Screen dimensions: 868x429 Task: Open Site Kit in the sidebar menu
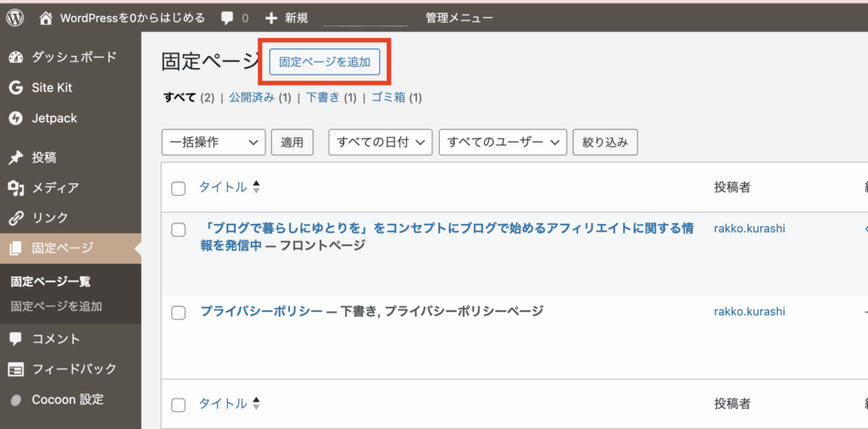[52, 87]
